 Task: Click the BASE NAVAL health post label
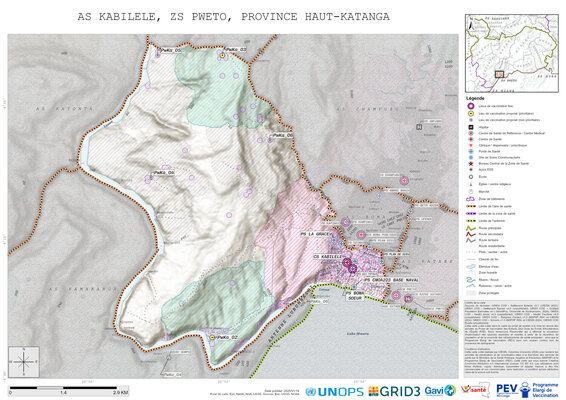click(391, 280)
